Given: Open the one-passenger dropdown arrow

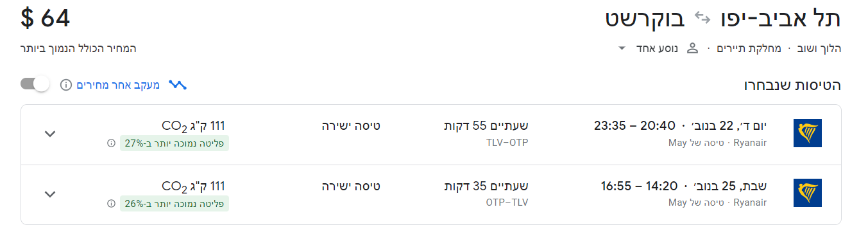Looking at the screenshot, I should coord(621,48).
